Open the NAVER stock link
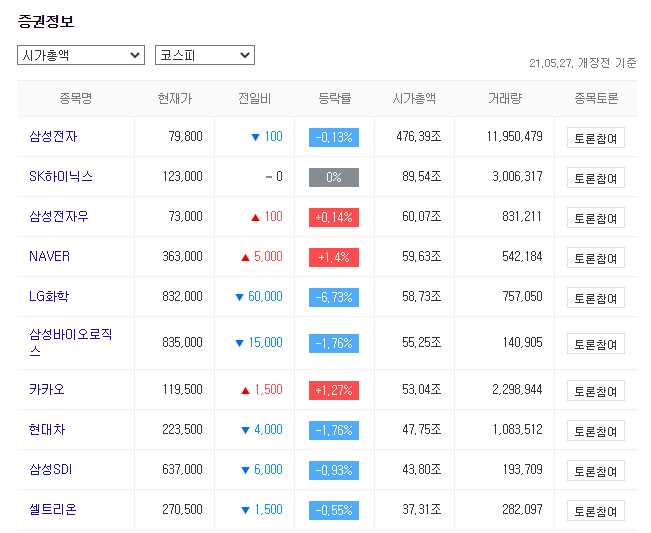Screen dimensions: 651x533 [49, 256]
